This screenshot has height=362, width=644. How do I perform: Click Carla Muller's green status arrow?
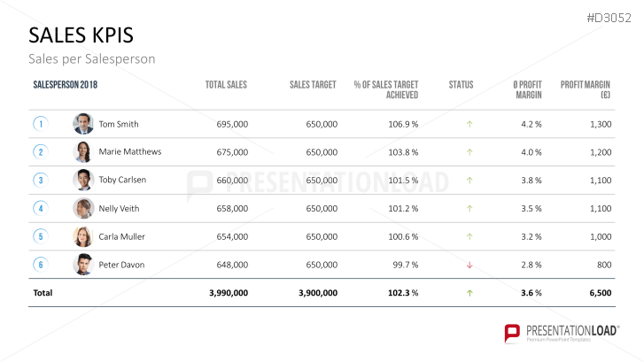469,236
